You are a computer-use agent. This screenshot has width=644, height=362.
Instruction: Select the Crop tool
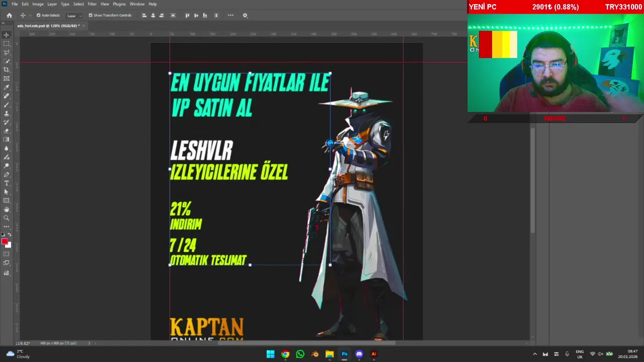(7, 70)
